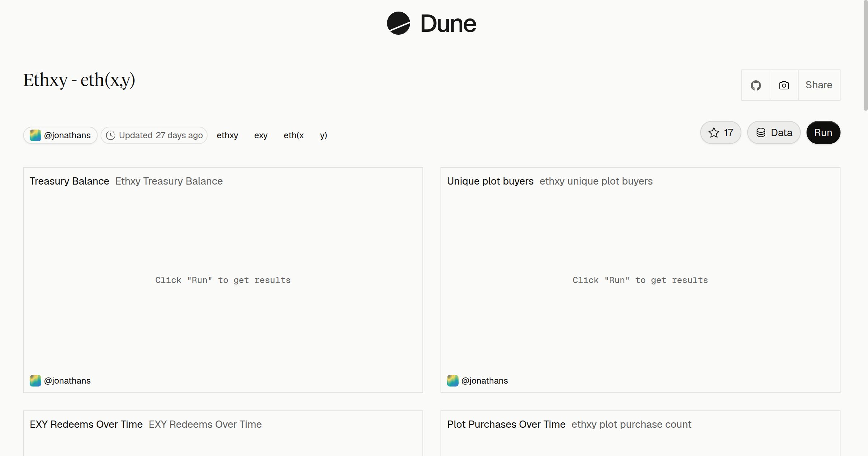
Task: Open the Treasury Balance title
Action: 69,181
